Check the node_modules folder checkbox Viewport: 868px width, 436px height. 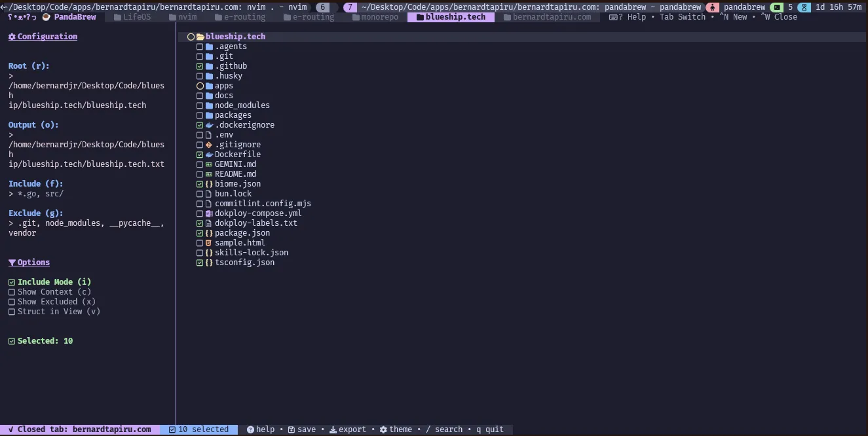point(200,105)
